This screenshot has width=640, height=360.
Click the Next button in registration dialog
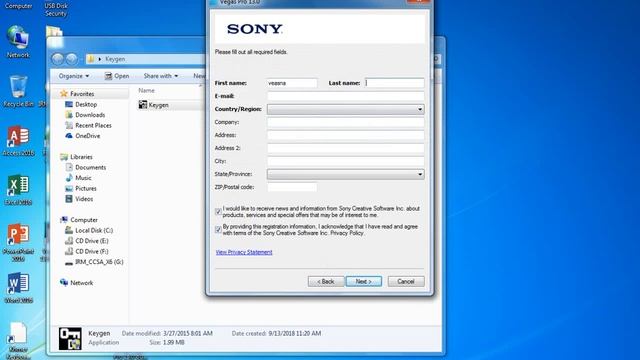(x=364, y=282)
